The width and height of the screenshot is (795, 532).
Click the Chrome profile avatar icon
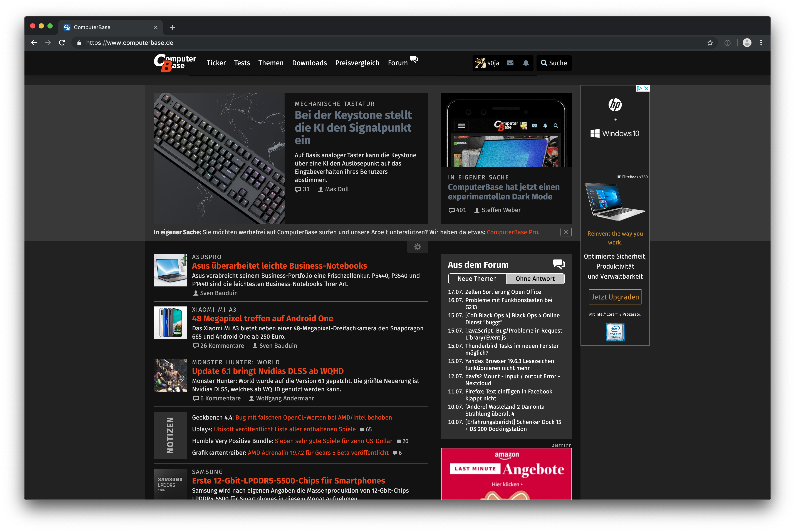point(747,43)
